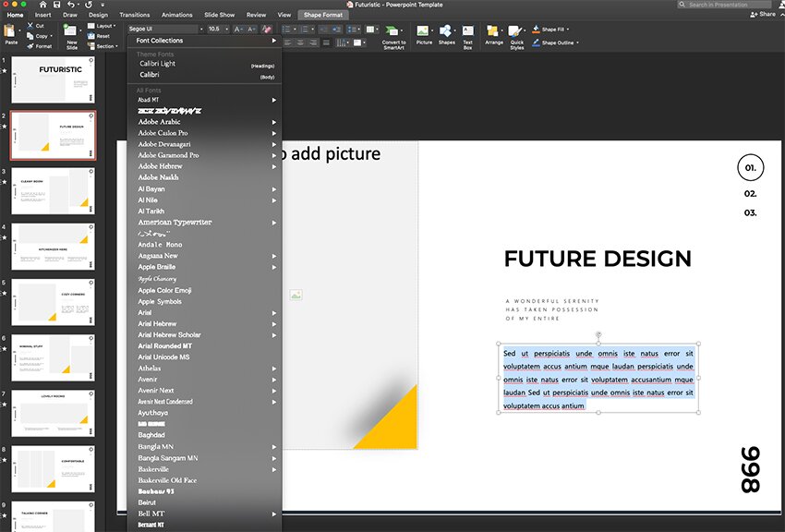Switch to the Transitions tab
This screenshot has width=785, height=532.
135,15
